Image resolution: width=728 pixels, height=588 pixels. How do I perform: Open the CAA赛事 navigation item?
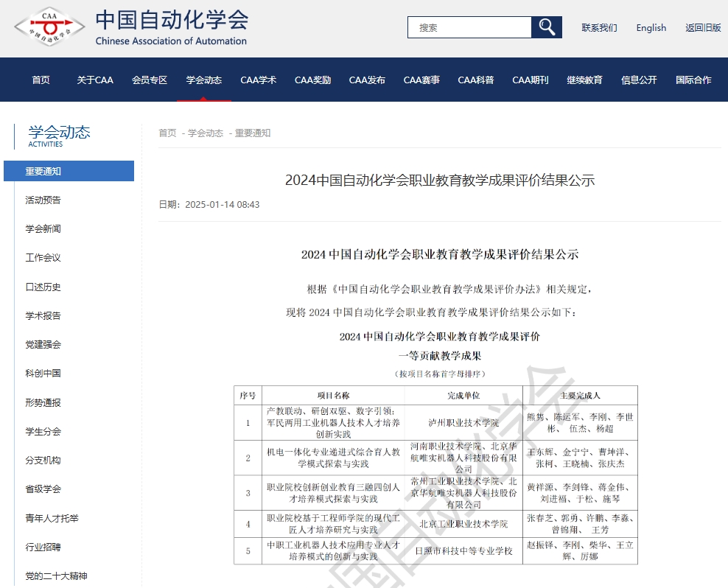(421, 80)
